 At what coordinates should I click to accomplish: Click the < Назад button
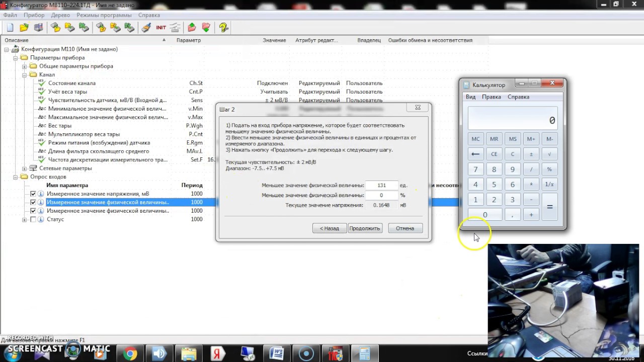(x=330, y=228)
